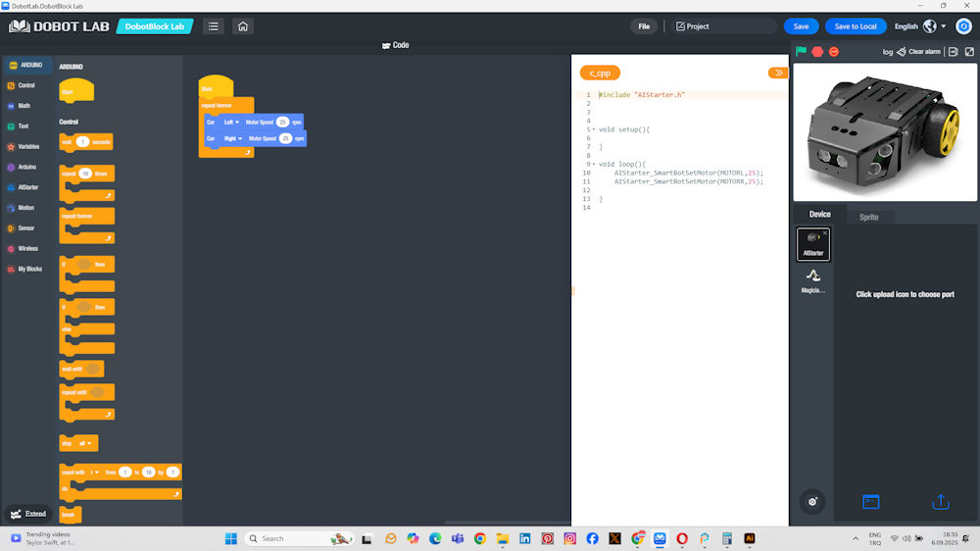Collapse code panel with double-arrow button
Viewport: 980px width, 551px height.
pos(777,73)
